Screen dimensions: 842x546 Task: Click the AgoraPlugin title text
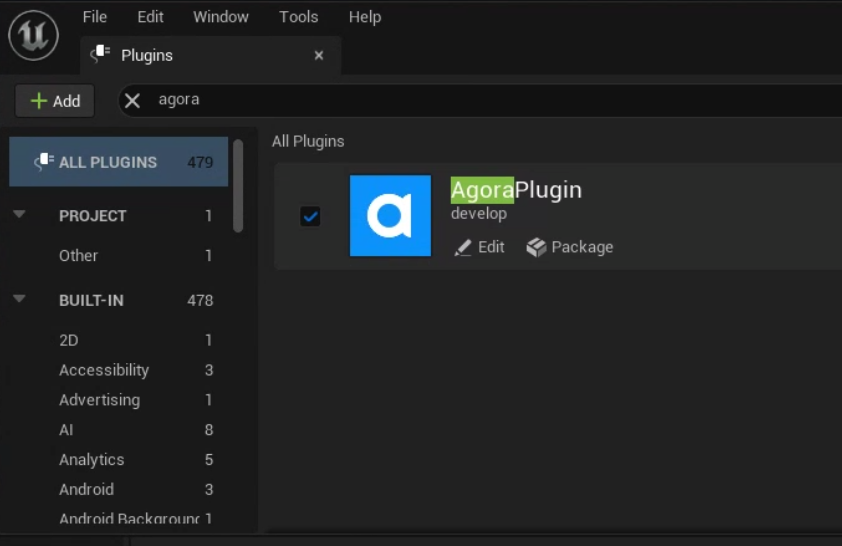point(516,190)
